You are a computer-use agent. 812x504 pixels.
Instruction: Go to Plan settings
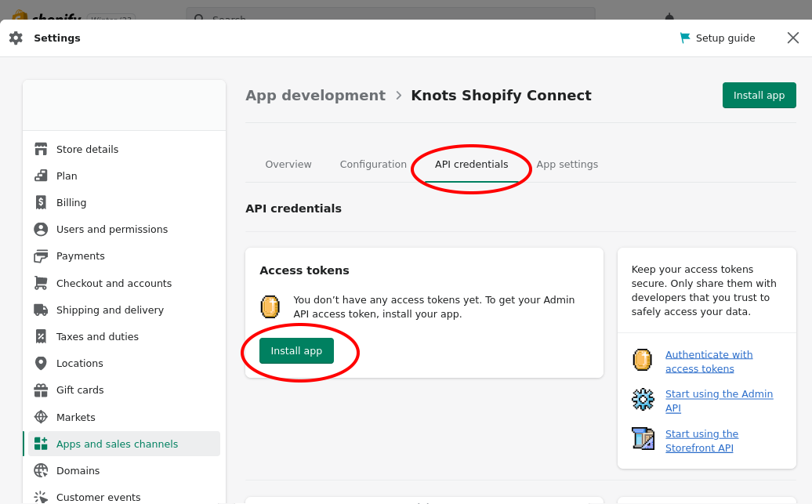pos(125,176)
